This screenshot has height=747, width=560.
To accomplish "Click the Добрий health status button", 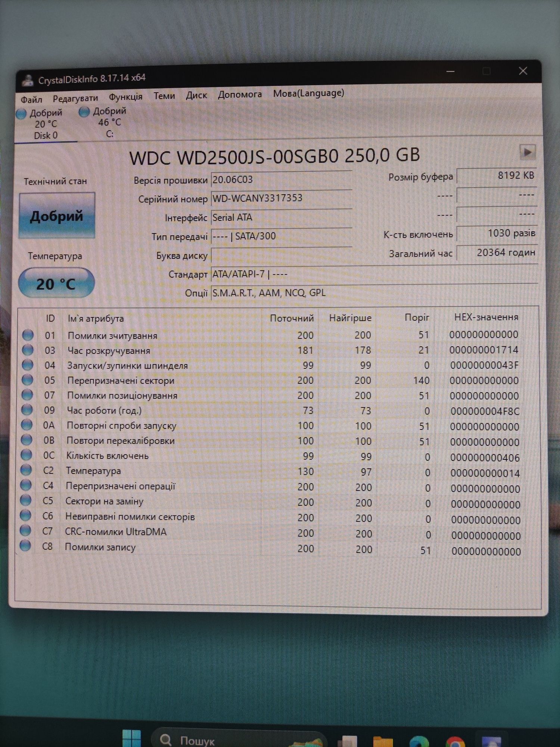I will 57,216.
